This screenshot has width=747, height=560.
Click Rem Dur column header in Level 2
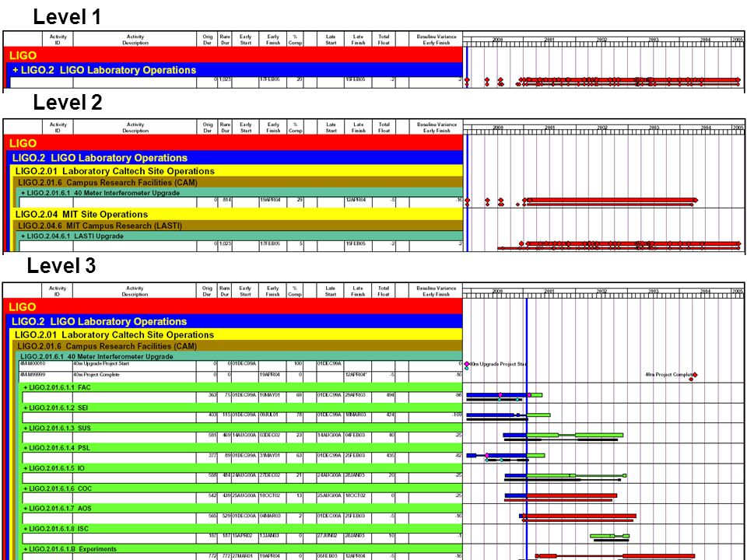click(x=225, y=128)
